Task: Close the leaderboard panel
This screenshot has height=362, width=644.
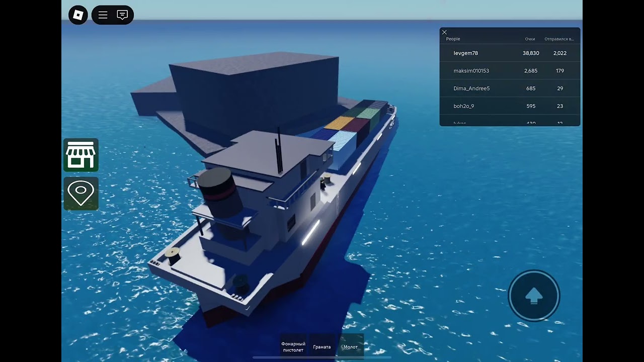Action: click(444, 32)
